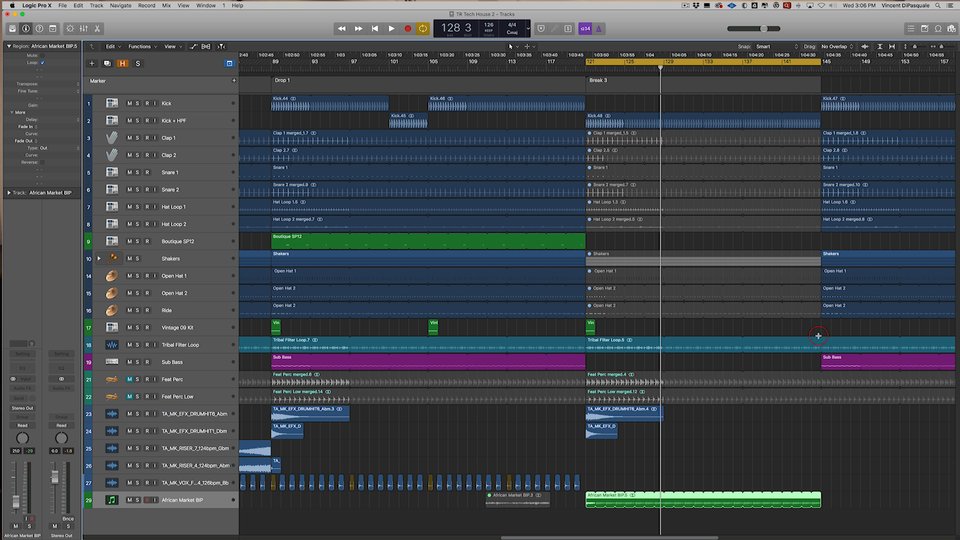Toggle yellow Cycle mode button
This screenshot has height=540, width=960.
[x=423, y=29]
